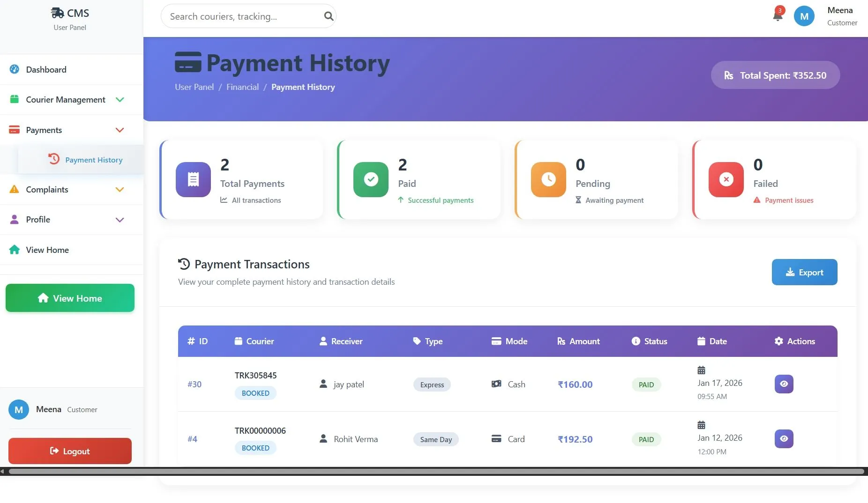
Task: Open the Profile dropdown chevron
Action: coord(120,220)
